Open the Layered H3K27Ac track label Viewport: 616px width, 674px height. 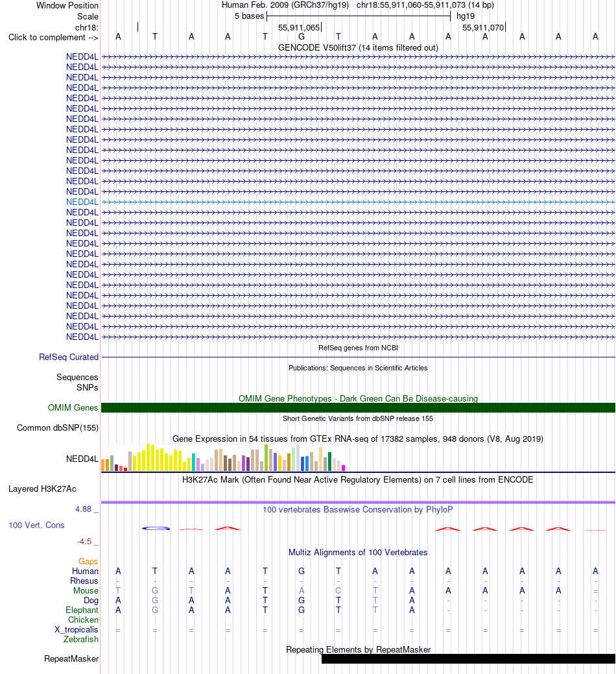42,488
